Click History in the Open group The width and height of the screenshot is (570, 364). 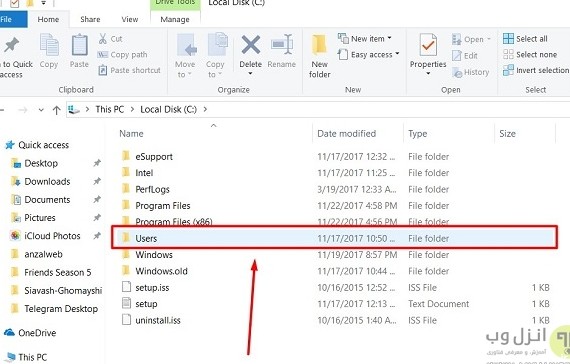tap(470, 72)
